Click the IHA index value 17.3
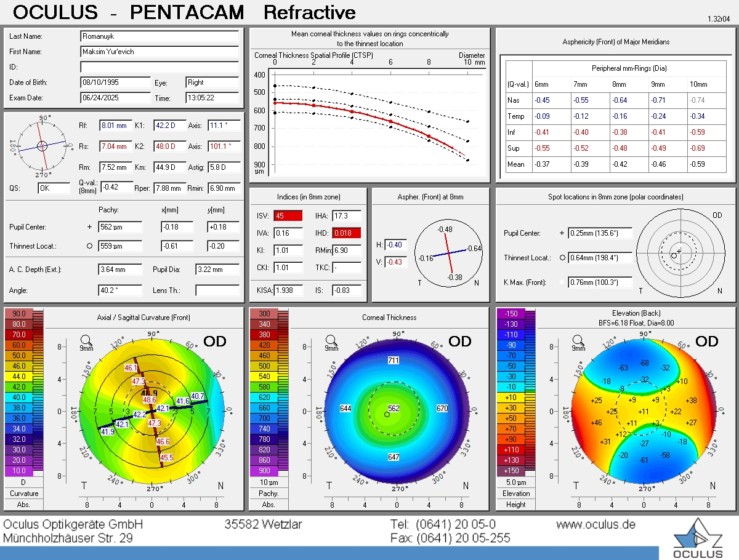Screen dimensions: 739x560 (x=347, y=216)
